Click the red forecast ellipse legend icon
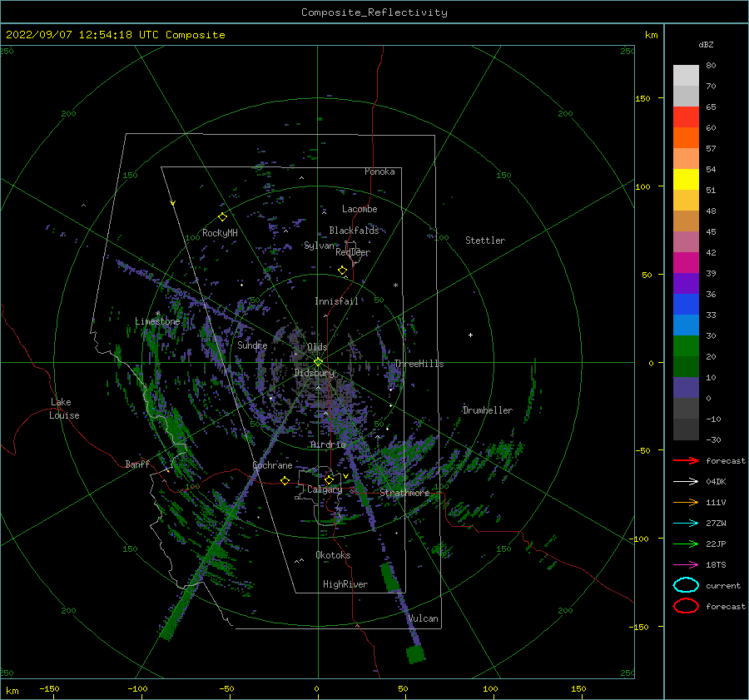The image size is (749, 700). (x=686, y=606)
